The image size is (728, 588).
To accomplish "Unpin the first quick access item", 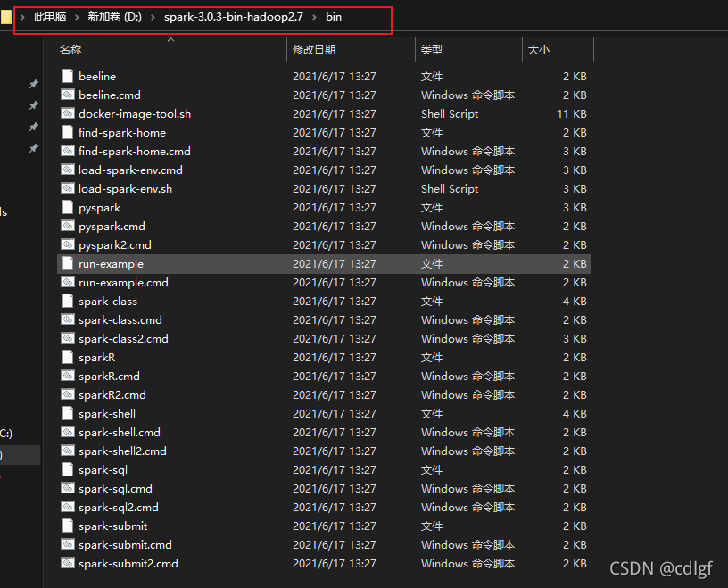I will (34, 83).
